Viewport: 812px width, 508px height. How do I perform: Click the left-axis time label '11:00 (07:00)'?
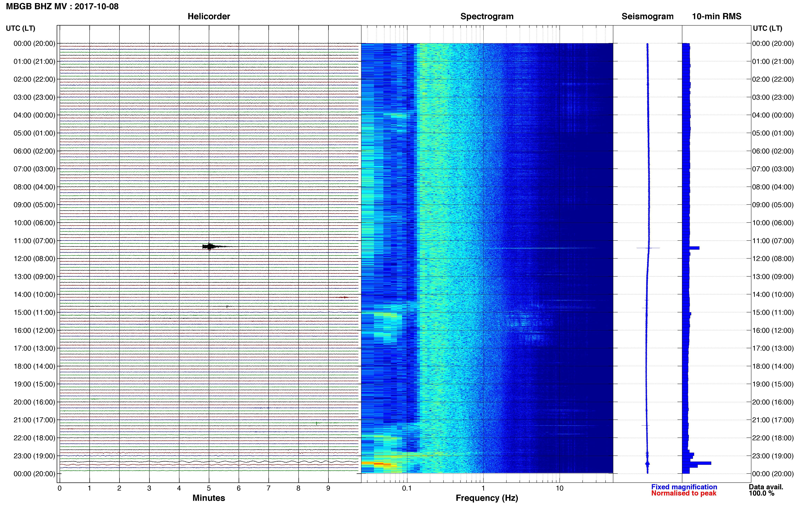pyautogui.click(x=34, y=241)
